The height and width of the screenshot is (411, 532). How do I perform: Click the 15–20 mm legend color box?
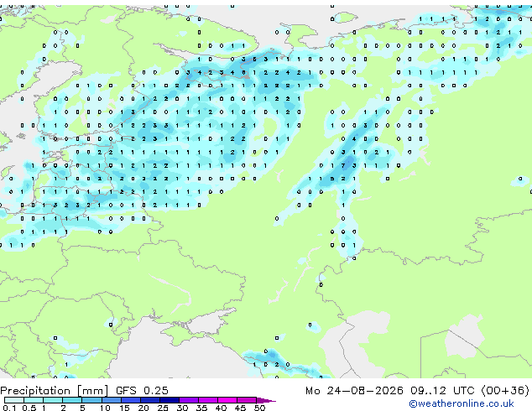130,400
